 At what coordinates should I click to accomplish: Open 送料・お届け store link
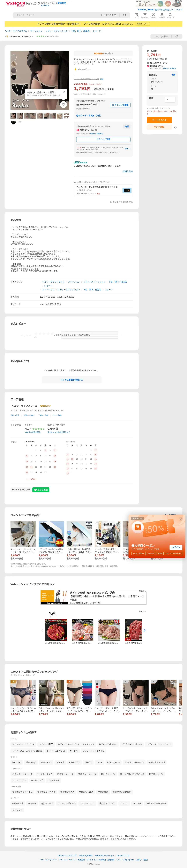click(x=29, y=415)
